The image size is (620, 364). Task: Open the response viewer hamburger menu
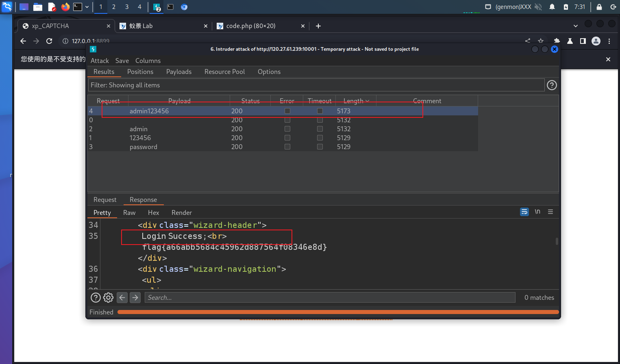click(550, 212)
